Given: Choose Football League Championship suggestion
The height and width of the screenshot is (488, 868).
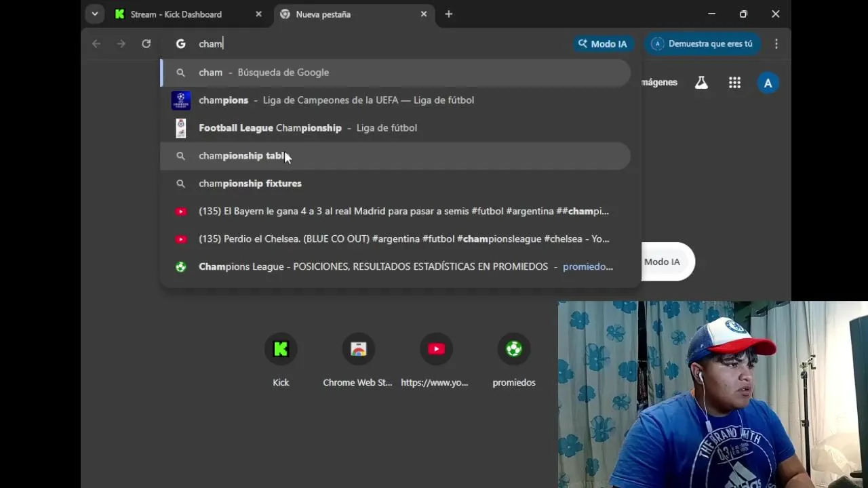Looking at the screenshot, I should [x=395, y=128].
